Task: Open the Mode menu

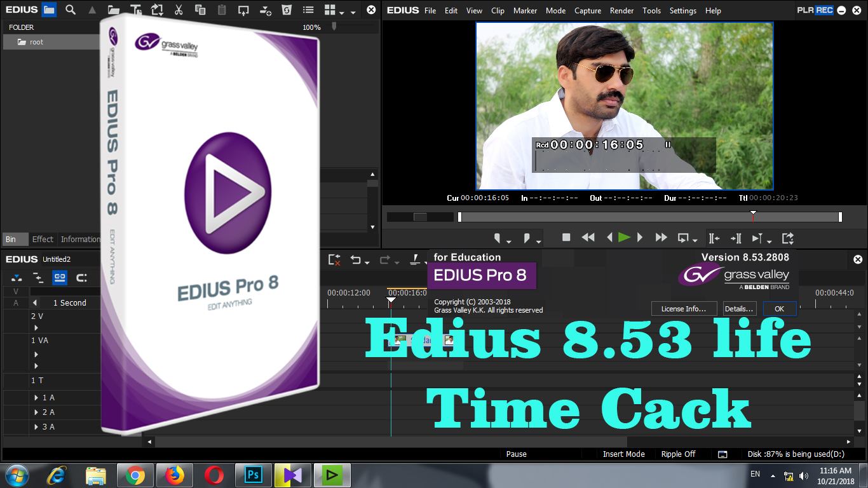Action: pos(555,11)
